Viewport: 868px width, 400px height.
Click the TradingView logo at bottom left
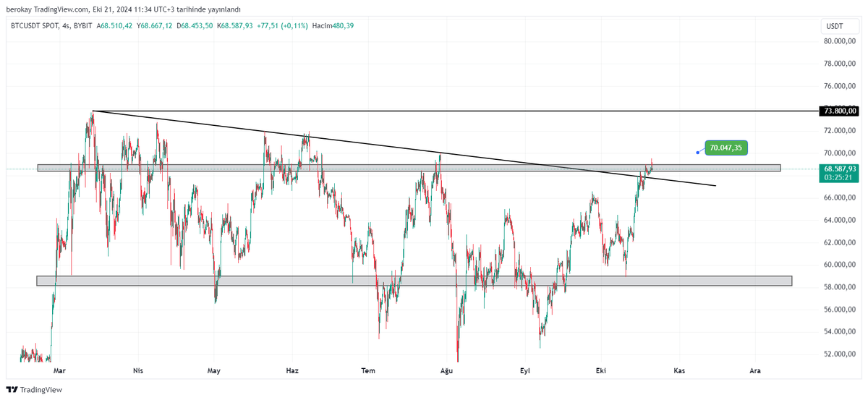point(35,390)
